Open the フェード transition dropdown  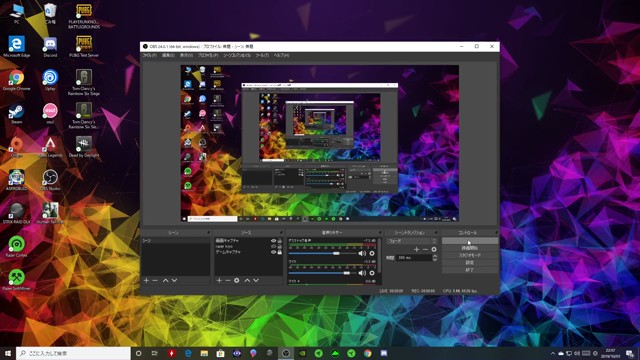[412, 241]
